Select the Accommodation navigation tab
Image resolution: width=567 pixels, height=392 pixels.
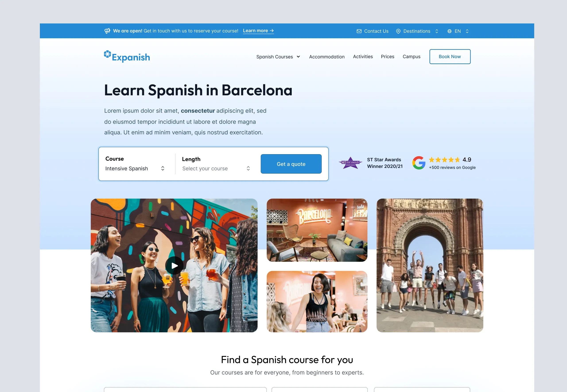tap(326, 56)
